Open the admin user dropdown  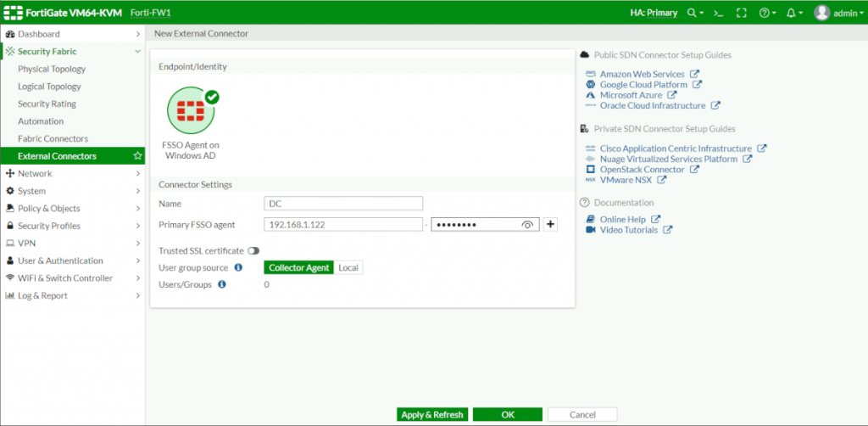coord(839,13)
